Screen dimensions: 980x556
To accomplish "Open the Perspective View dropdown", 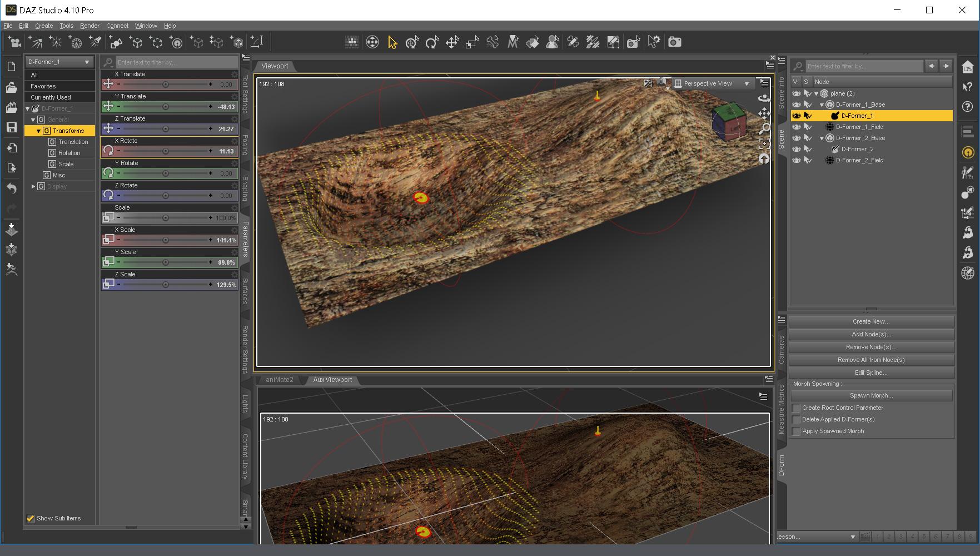I will (x=712, y=83).
